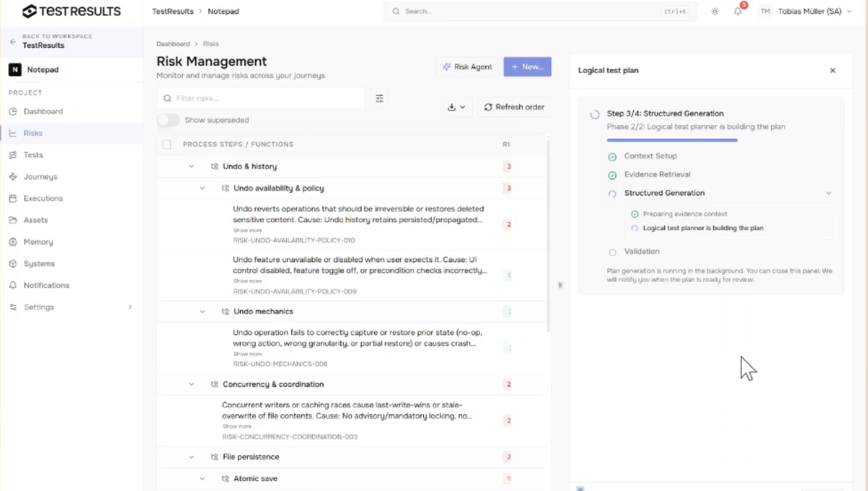Click the File persistence node icon
Screen dimensions: 868x491
coord(214,457)
